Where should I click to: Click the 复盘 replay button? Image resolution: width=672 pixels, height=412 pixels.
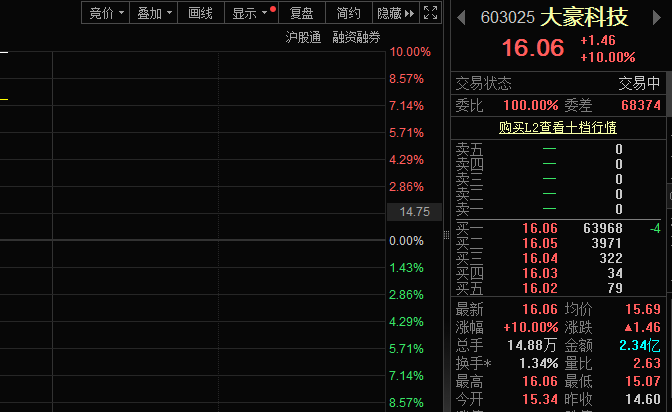(x=302, y=13)
